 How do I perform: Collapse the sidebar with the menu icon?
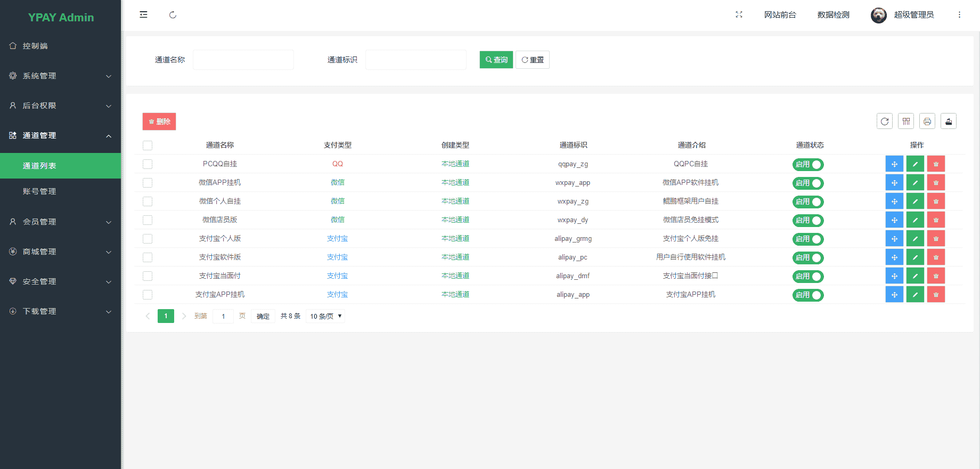point(143,15)
